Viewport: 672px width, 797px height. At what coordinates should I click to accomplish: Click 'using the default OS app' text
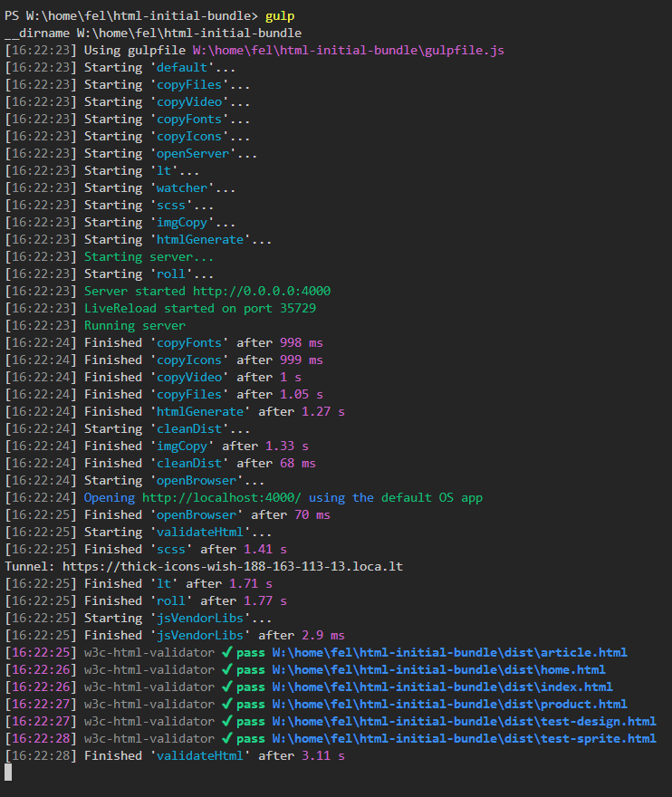(x=396, y=497)
